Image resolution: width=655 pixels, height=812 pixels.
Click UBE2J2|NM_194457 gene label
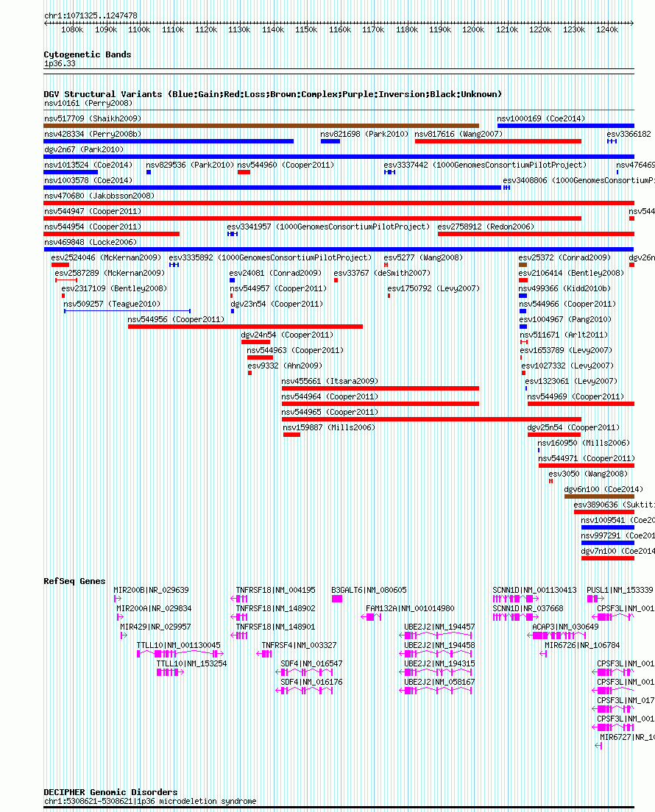coord(439,627)
